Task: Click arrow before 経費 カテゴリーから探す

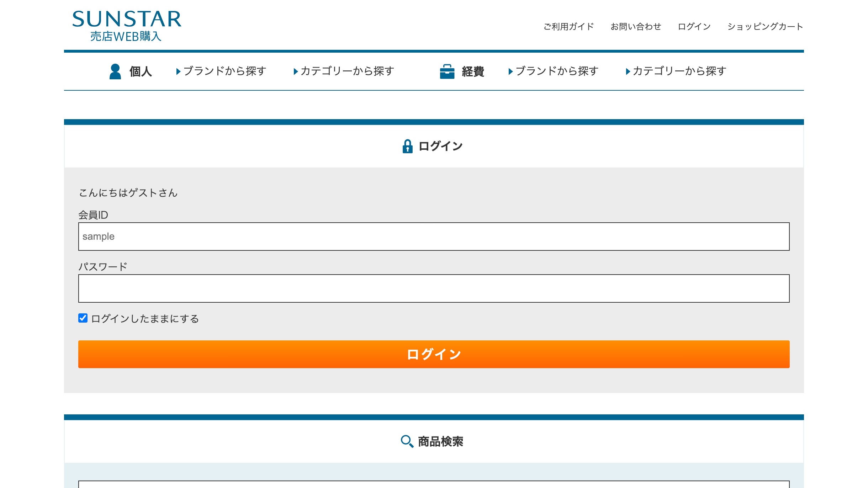Action: tap(628, 71)
